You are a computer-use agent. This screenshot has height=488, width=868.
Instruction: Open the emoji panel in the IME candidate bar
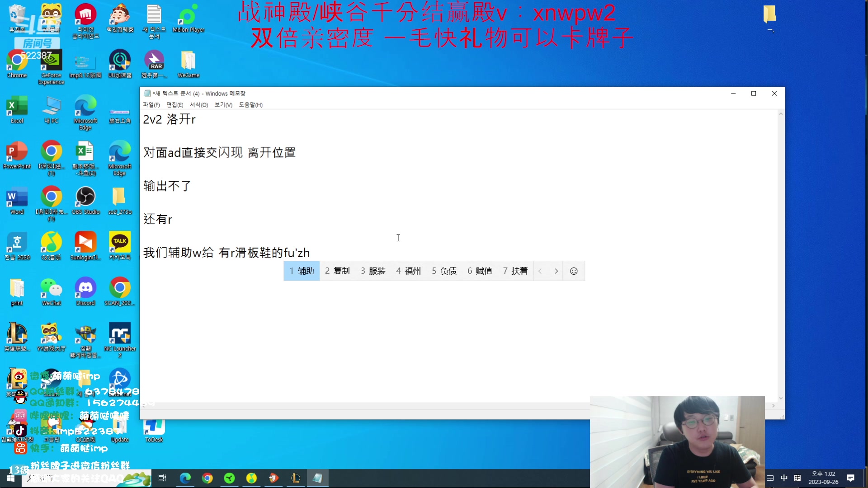tap(574, 271)
